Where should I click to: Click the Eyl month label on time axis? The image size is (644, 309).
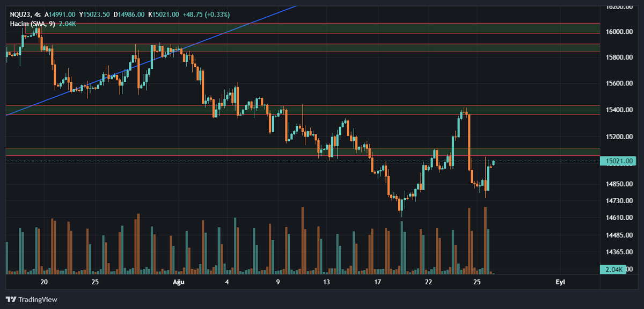coord(560,282)
